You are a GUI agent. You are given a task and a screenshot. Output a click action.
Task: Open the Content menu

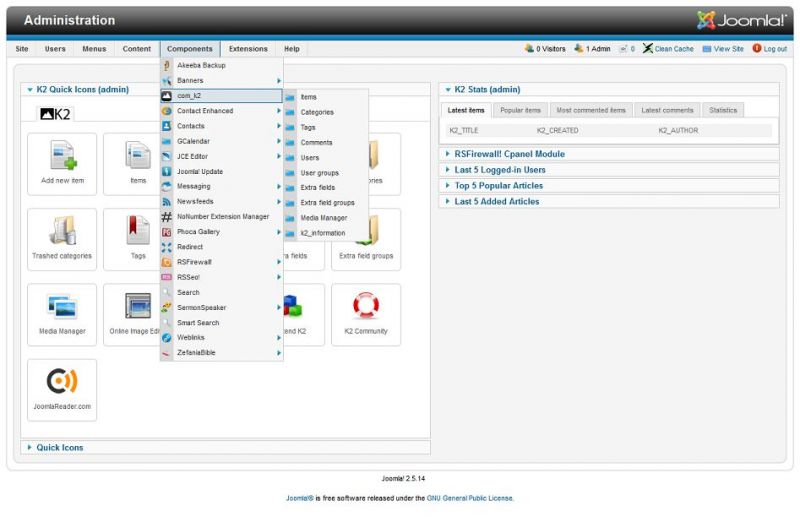(137, 49)
